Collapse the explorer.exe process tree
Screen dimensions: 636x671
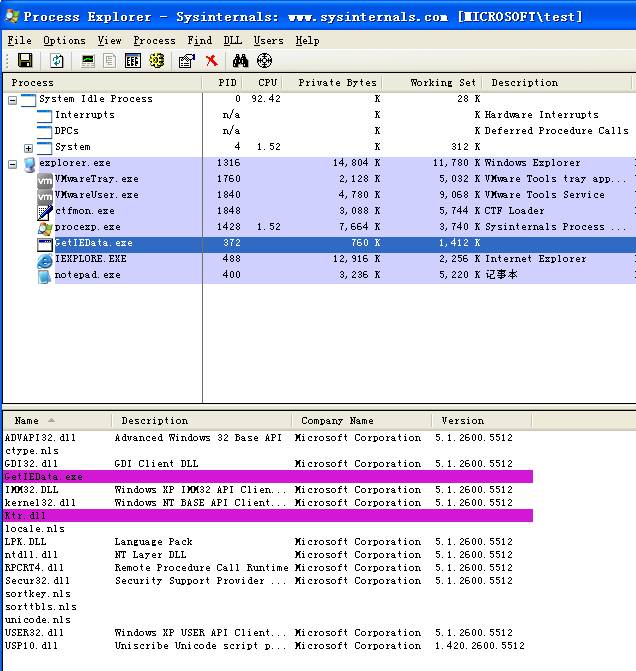[x=12, y=164]
